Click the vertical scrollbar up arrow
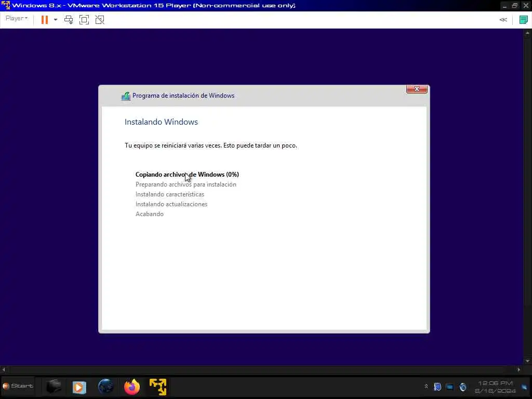Image resolution: width=532 pixels, height=399 pixels. point(527,33)
